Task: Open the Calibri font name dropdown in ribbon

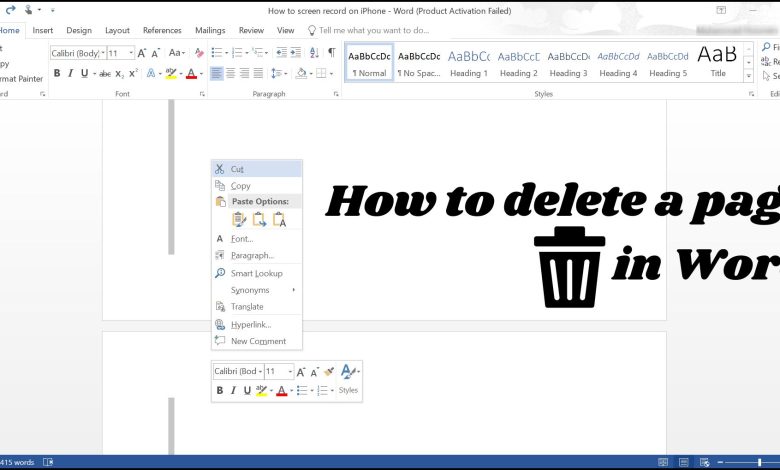Action: pyautogui.click(x=102, y=53)
